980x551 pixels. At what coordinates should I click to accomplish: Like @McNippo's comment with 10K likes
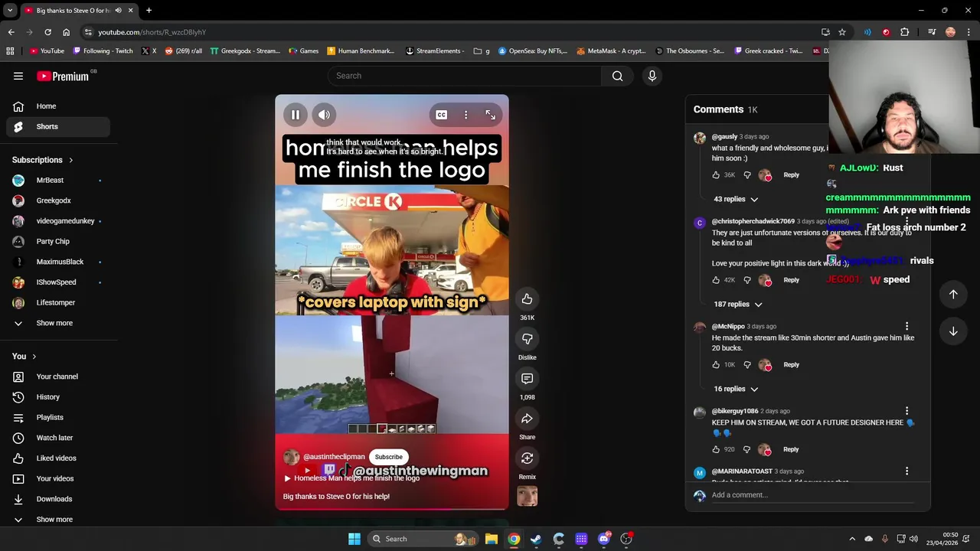click(716, 365)
